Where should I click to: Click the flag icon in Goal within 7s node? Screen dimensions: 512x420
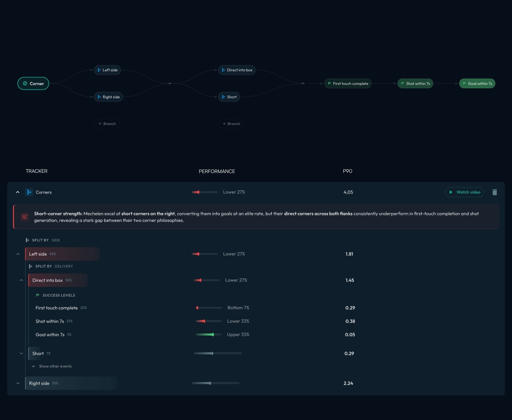click(464, 83)
